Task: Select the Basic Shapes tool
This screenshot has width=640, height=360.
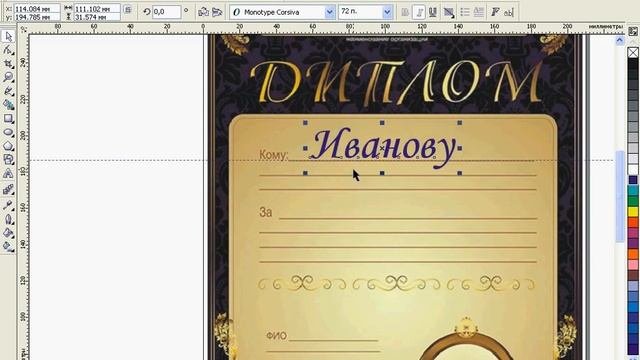Action: tap(8, 160)
